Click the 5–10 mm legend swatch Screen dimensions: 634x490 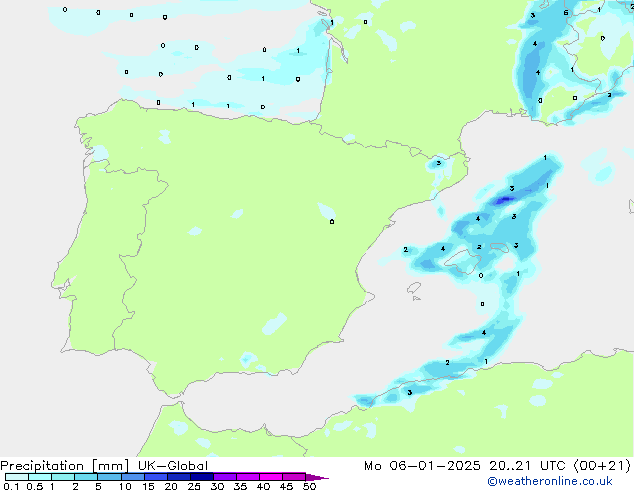pos(109,477)
